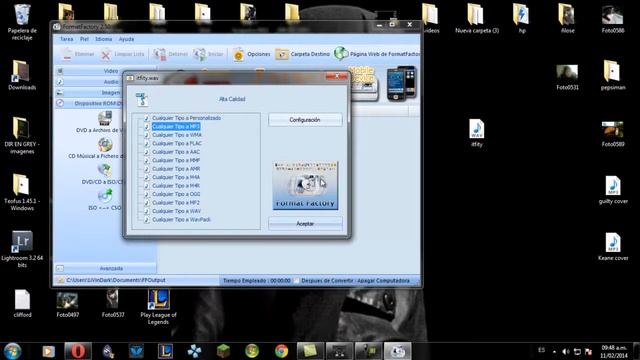The height and width of the screenshot is (360, 640).
Task: Select the Downloads folder on desktop
Action: (22, 76)
